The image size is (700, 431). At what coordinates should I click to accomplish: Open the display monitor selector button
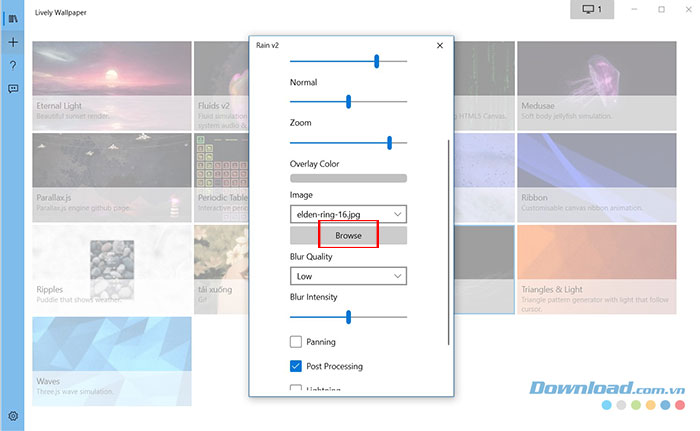[592, 9]
